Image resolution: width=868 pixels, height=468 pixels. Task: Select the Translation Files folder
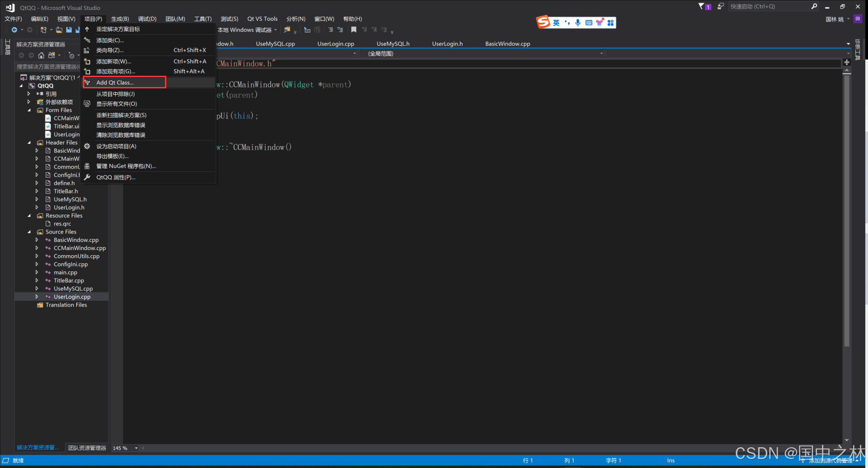pyautogui.click(x=66, y=305)
